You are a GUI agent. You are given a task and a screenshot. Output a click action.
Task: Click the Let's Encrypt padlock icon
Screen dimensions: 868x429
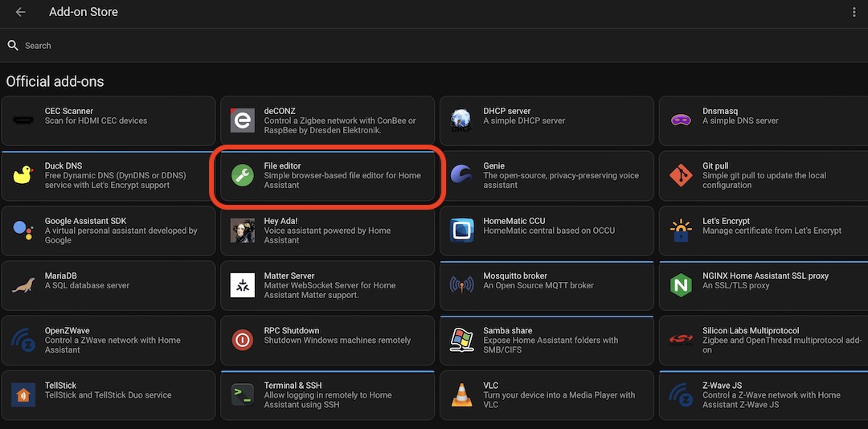(x=681, y=231)
